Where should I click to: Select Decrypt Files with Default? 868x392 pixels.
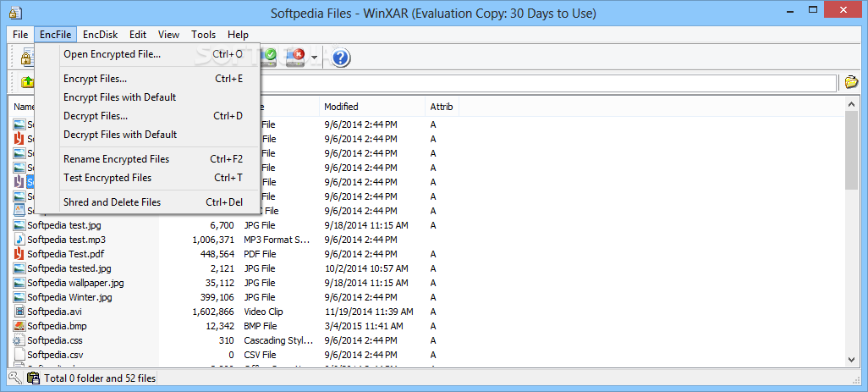(x=148, y=134)
